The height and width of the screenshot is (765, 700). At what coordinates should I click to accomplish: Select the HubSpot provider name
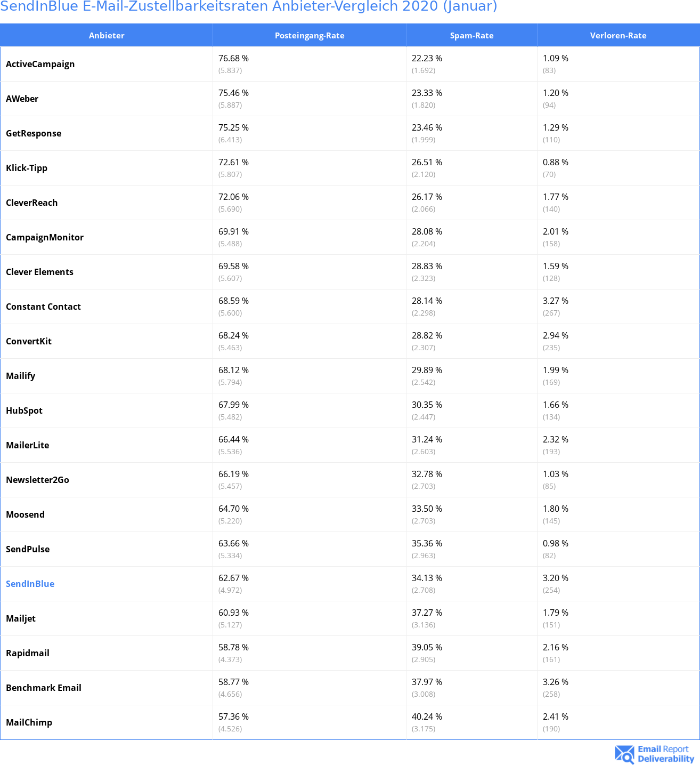click(24, 410)
